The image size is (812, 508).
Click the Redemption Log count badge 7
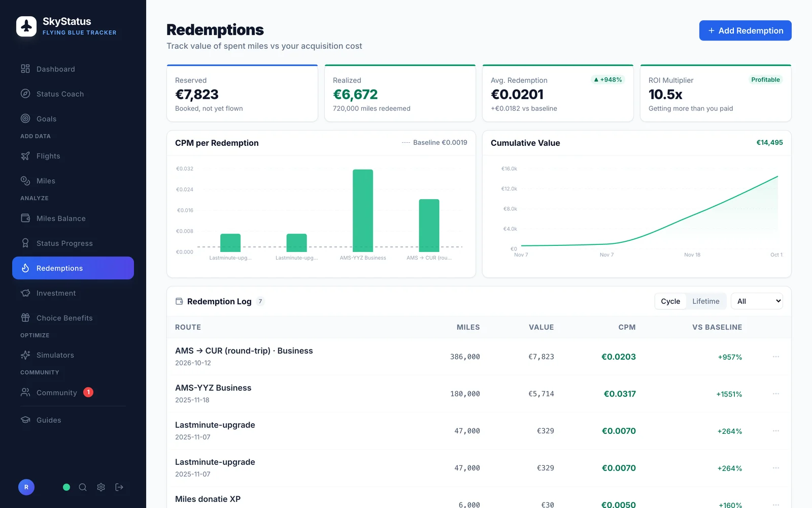click(260, 301)
